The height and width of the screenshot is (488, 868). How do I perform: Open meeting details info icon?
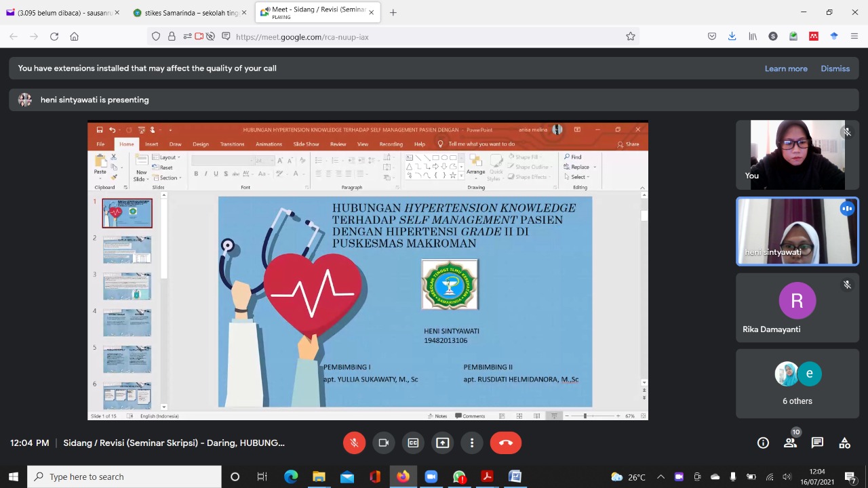coord(763,443)
